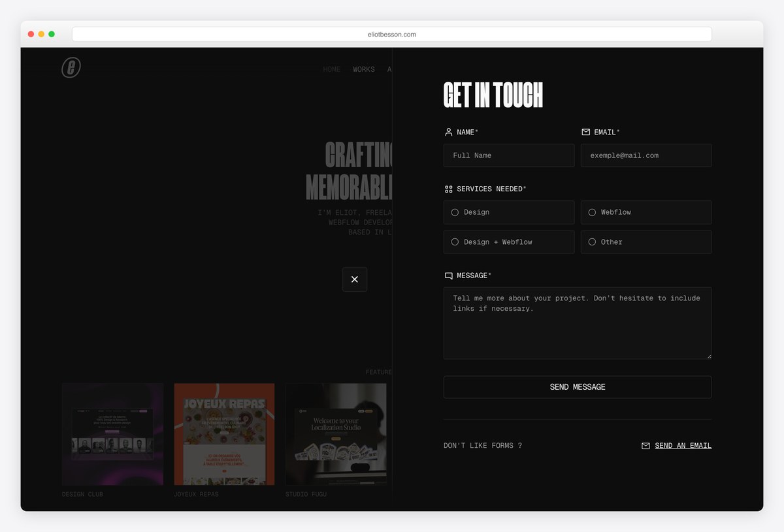Click the chat bubble icon beside MESSAGE
This screenshot has height=532, width=784.
[x=448, y=276]
